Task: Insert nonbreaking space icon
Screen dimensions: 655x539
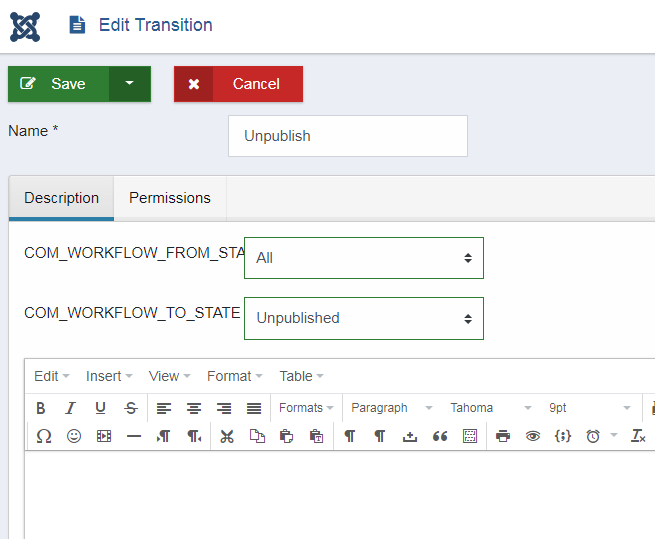Action: pos(410,436)
